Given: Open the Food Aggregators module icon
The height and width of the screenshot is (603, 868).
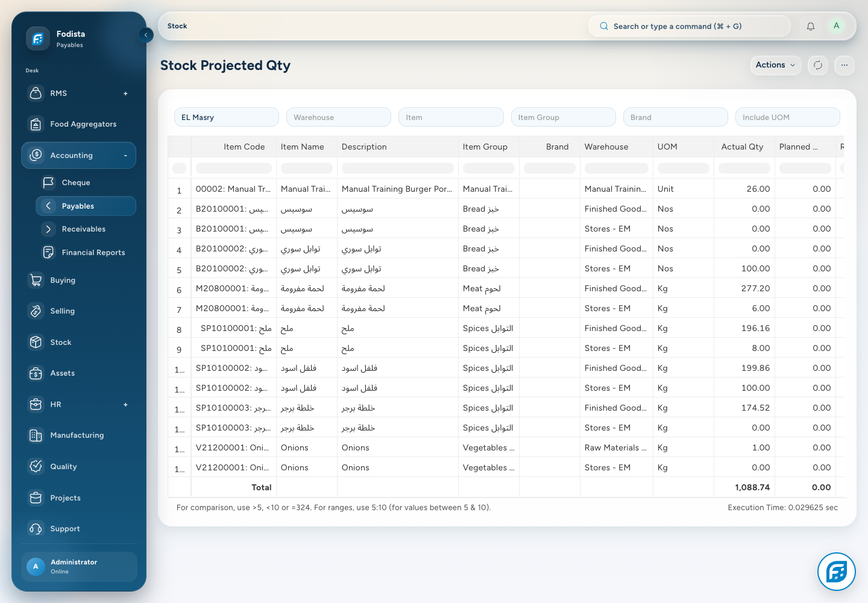Looking at the screenshot, I should coord(36,124).
